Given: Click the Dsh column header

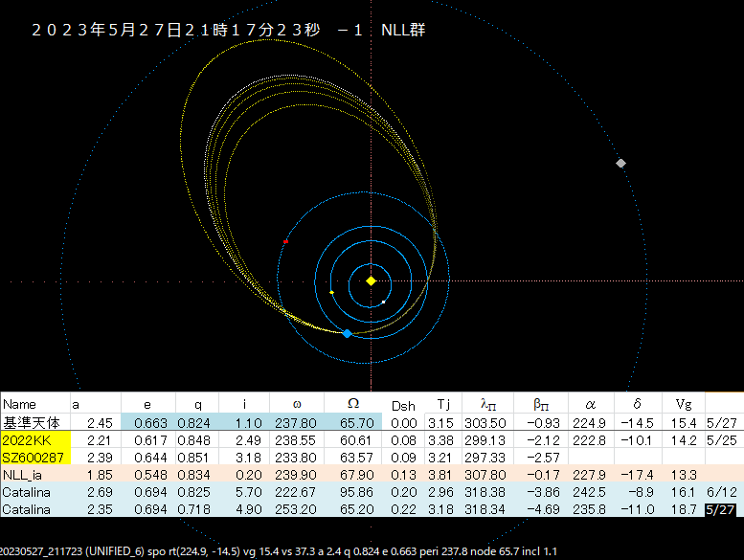Looking at the screenshot, I should pos(403,404).
